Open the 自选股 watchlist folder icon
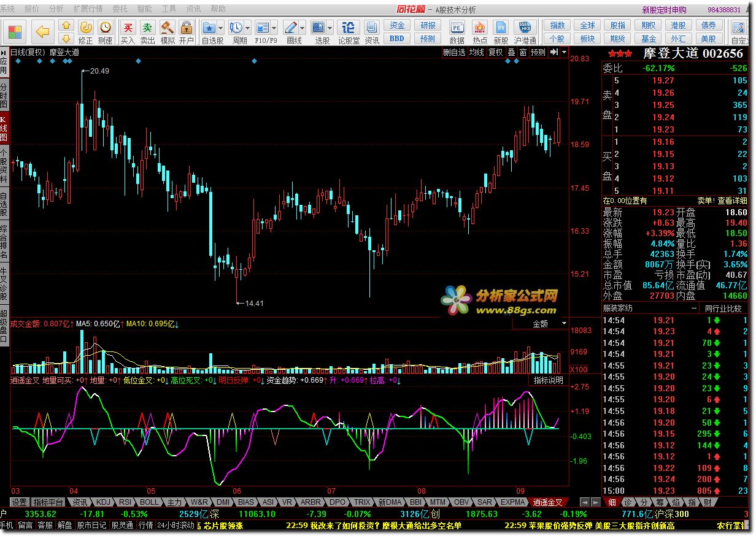 209,28
